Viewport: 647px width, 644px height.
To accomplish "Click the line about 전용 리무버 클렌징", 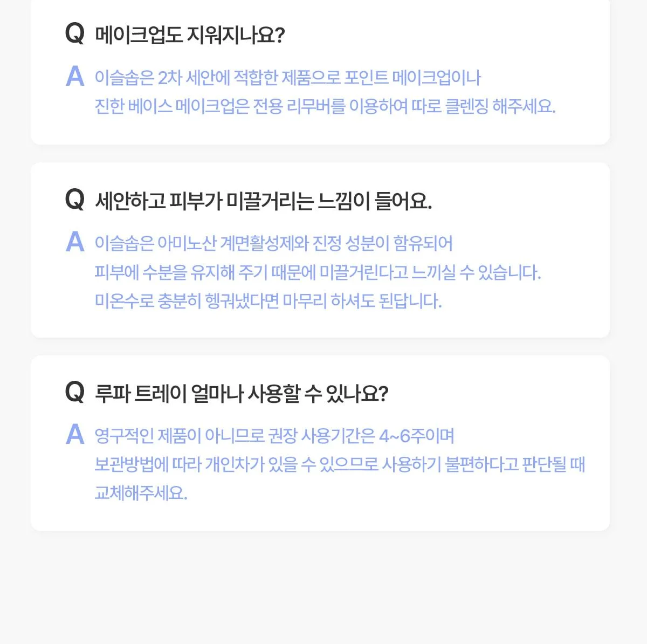I will tap(325, 106).
